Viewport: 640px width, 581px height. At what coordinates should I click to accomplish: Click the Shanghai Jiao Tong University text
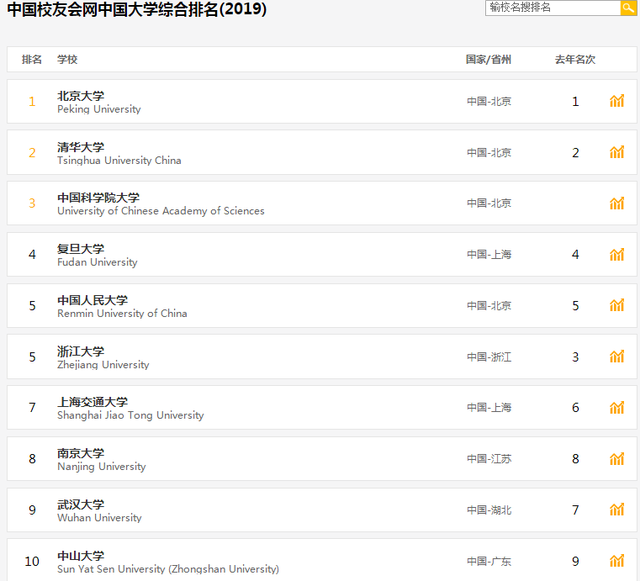coord(131,416)
